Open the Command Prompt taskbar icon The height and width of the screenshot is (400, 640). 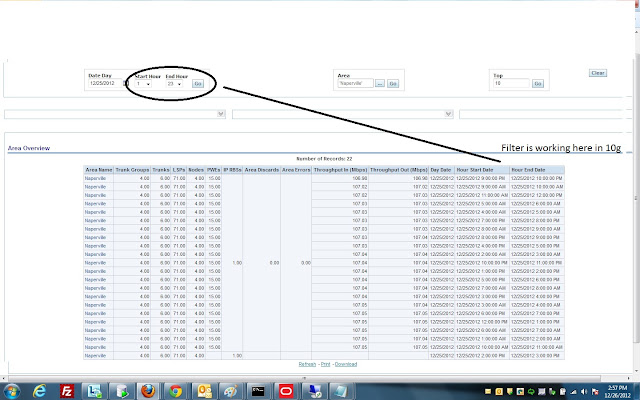(x=258, y=391)
